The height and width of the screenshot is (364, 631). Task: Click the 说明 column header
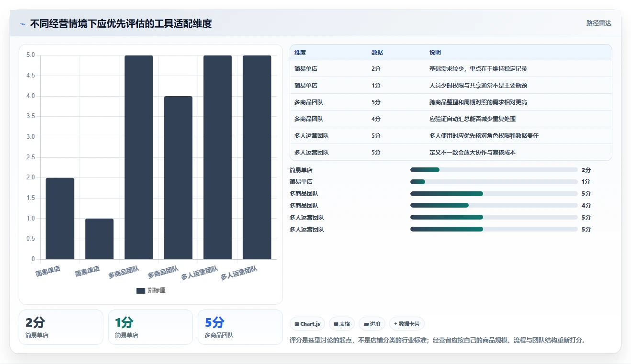(x=435, y=53)
